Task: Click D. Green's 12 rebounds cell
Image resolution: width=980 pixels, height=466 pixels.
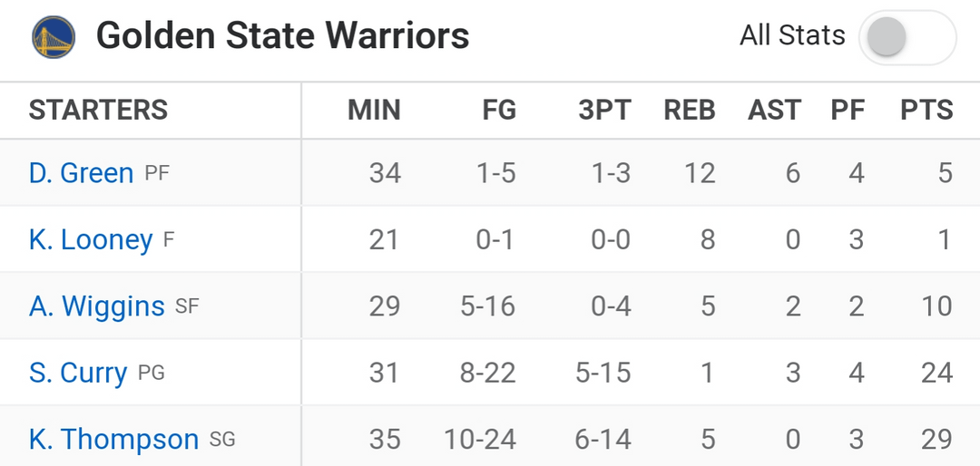Action: [700, 172]
